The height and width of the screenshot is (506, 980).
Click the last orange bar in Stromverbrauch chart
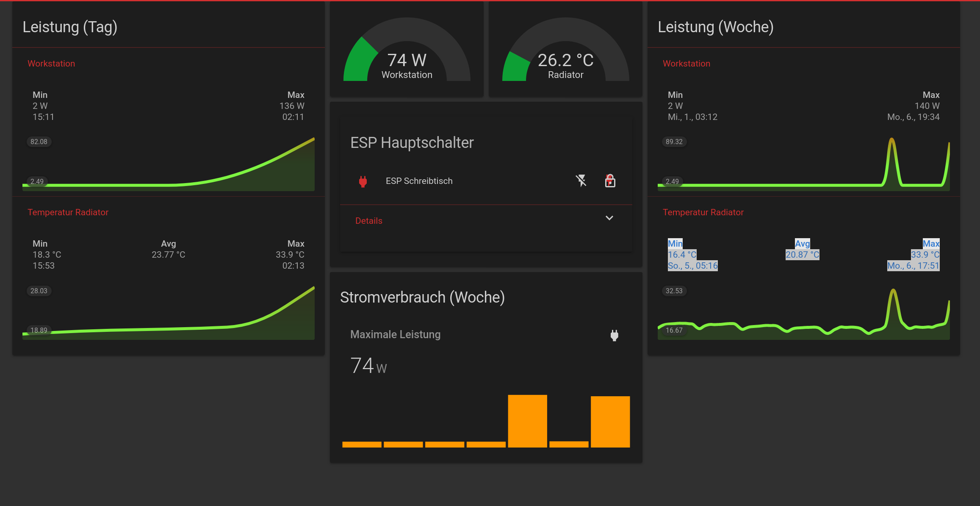[610, 422]
